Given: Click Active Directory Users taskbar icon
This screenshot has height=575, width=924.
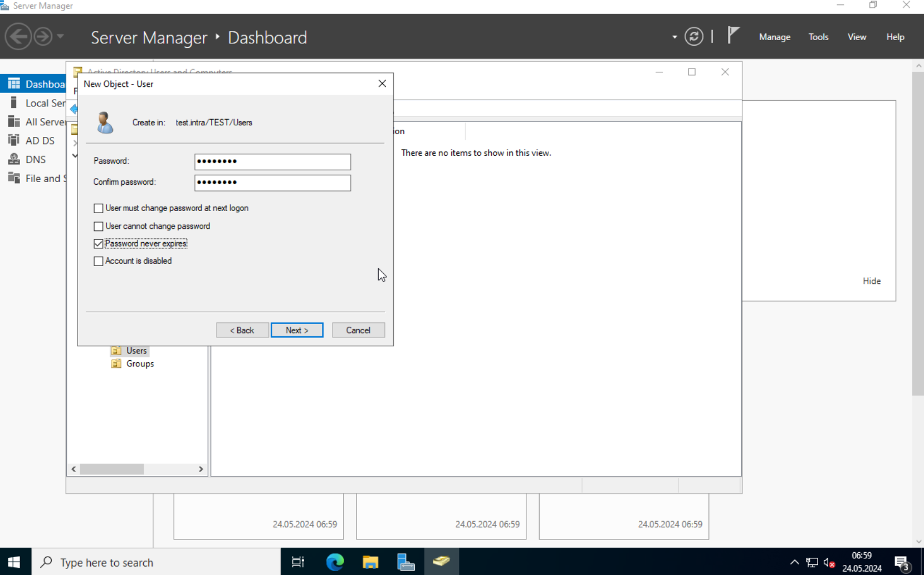Looking at the screenshot, I should (441, 562).
